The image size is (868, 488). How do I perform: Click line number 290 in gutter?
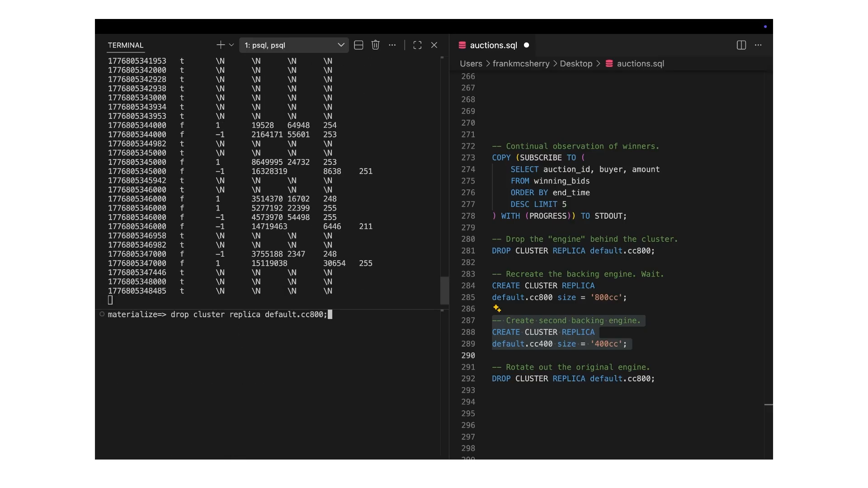(x=468, y=356)
